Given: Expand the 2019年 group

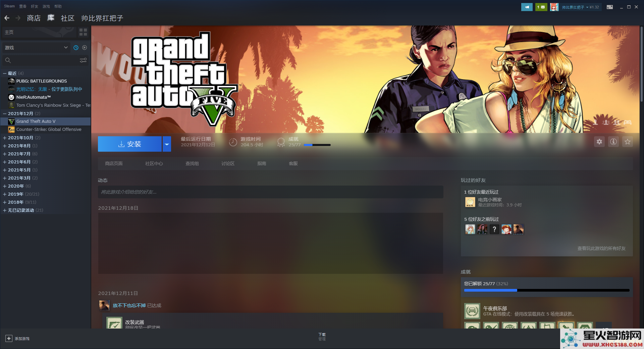Looking at the screenshot, I should click(5, 194).
